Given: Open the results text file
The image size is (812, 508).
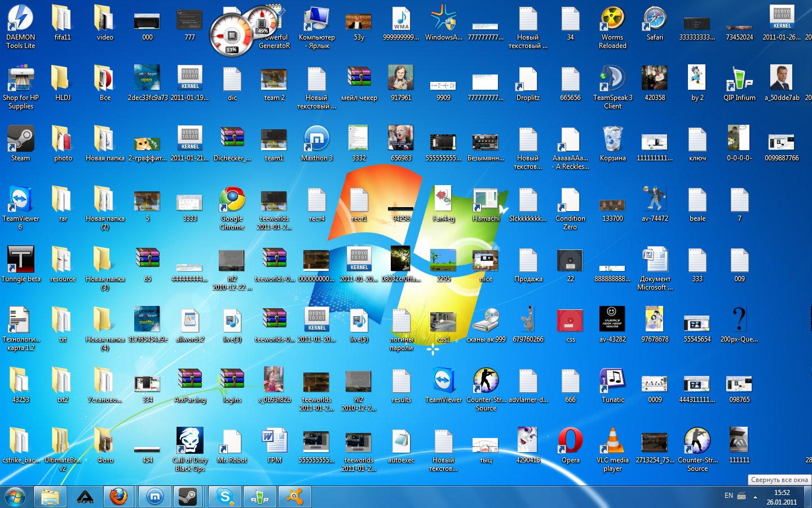Looking at the screenshot, I should 401,385.
